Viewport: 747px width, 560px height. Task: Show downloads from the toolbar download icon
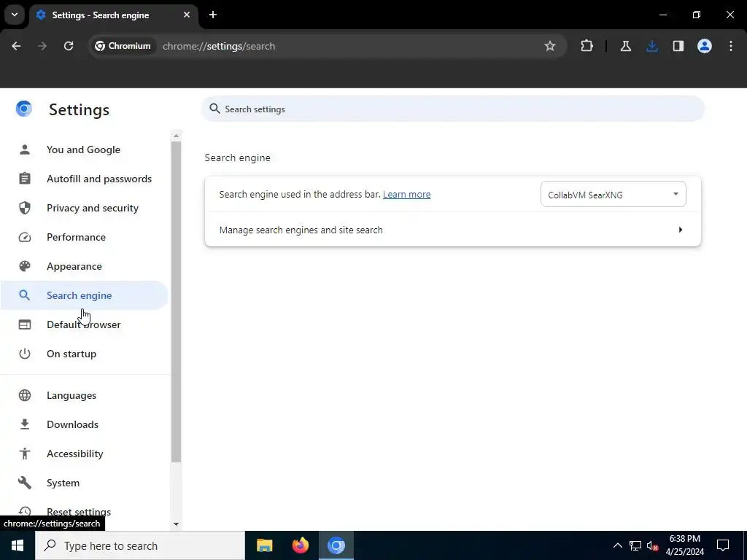[651, 46]
